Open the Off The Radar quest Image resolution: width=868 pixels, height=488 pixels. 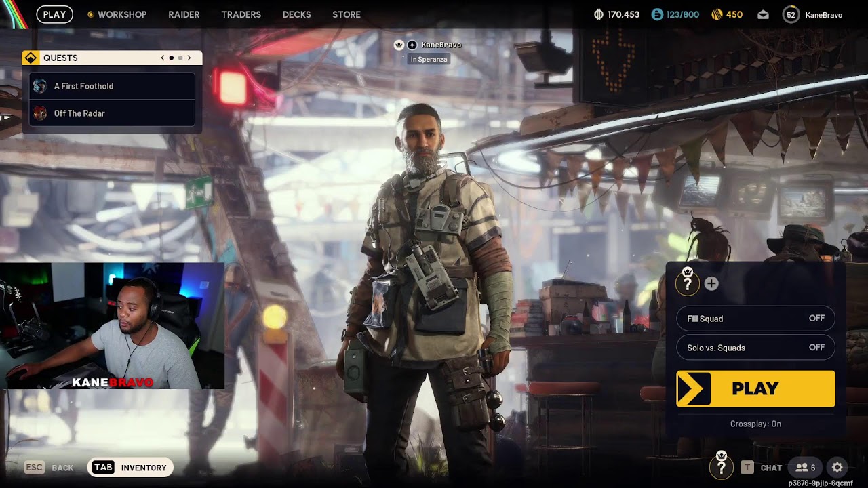113,113
